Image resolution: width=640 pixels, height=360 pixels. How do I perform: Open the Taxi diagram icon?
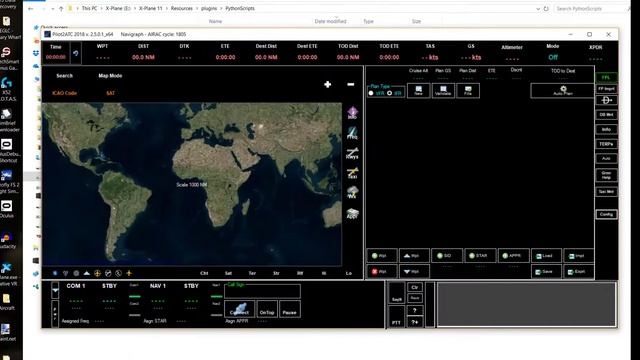tap(352, 173)
